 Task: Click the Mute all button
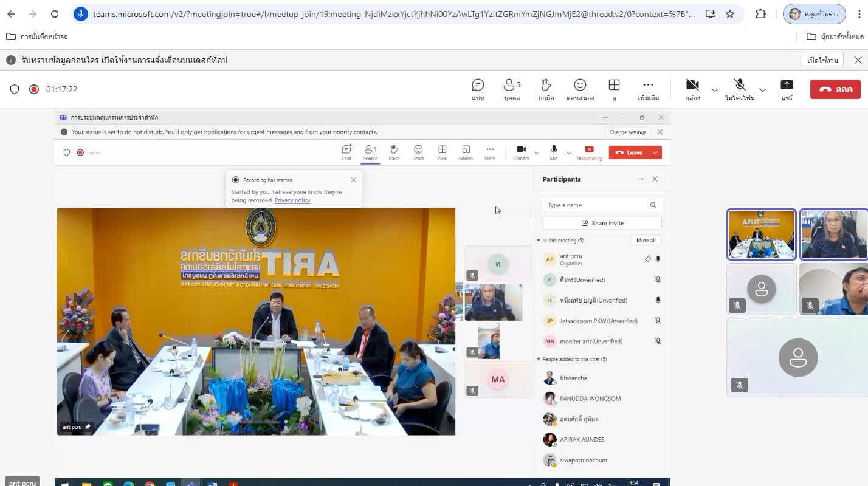646,241
